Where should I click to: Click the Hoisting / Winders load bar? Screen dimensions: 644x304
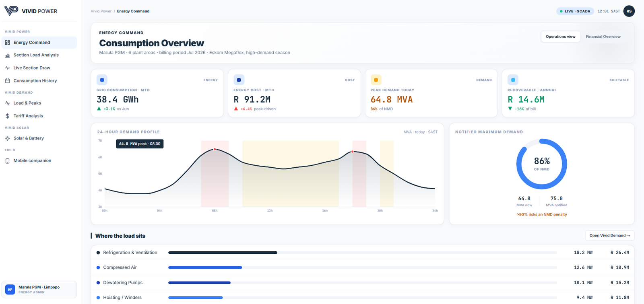pyautogui.click(x=362, y=298)
